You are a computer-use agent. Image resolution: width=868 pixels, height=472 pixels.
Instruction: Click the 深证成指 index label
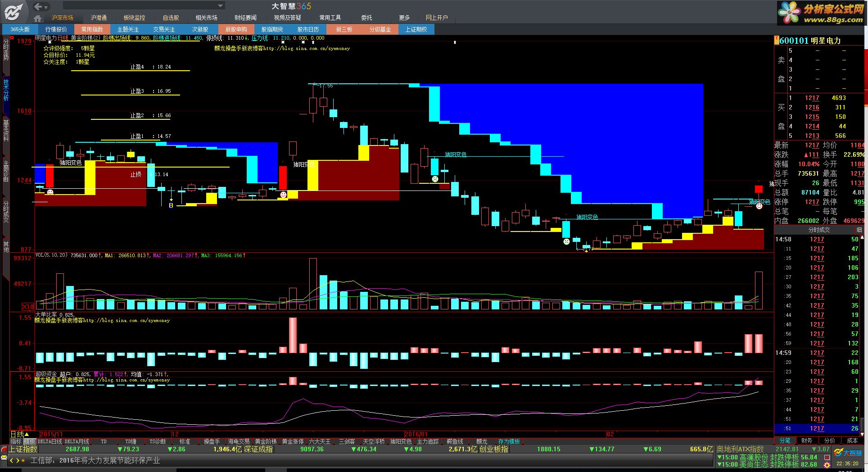(258, 449)
